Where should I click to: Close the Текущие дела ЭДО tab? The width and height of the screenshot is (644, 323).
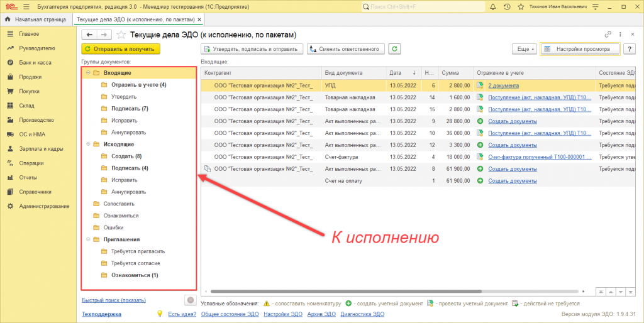pyautogui.click(x=199, y=19)
